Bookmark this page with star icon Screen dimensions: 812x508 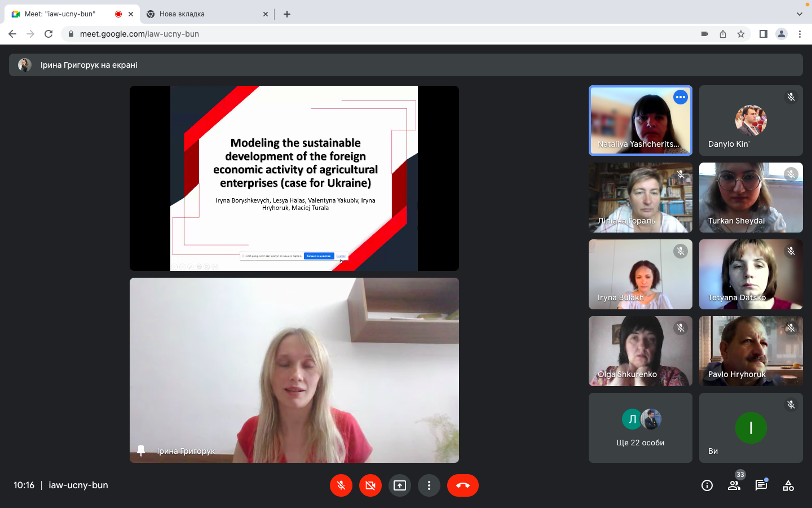pyautogui.click(x=741, y=34)
